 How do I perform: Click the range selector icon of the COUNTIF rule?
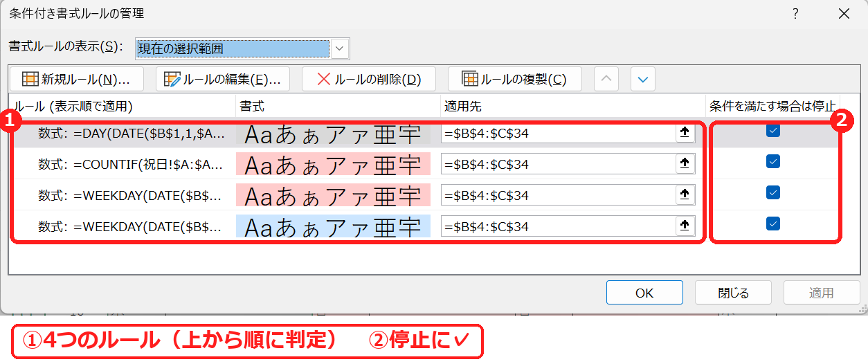click(x=685, y=164)
